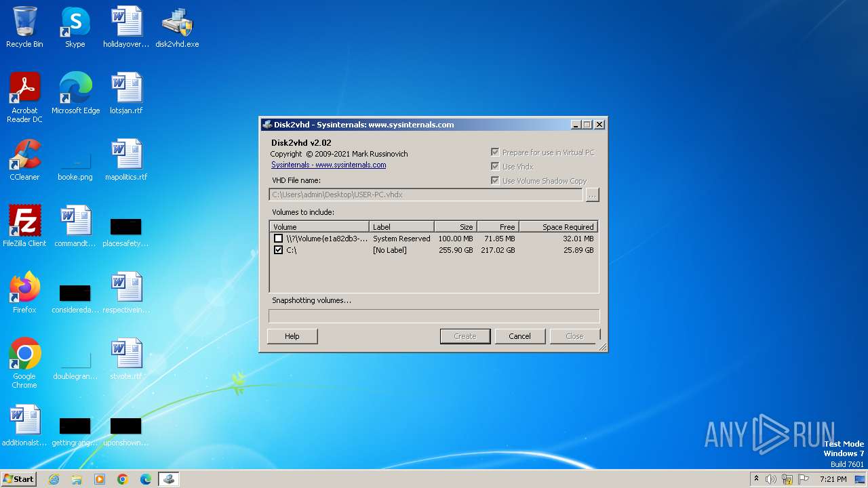868x488 pixels.
Task: Open Microsoft Edge desktop shortcut
Action: coord(75,94)
